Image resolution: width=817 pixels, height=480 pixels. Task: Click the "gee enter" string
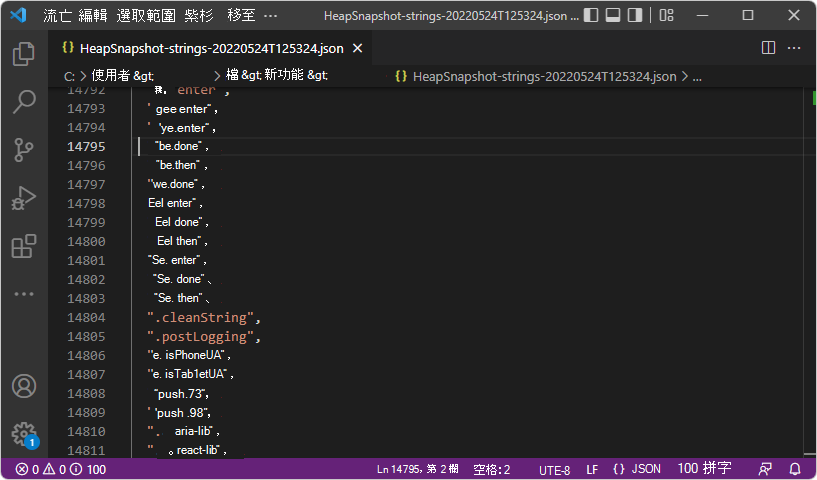pyautogui.click(x=180, y=109)
